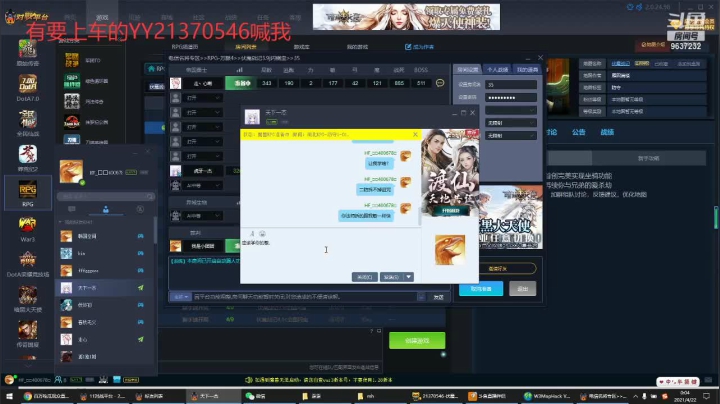The height and width of the screenshot is (404, 720).
Task: Click the friend search field
Action: pyautogui.click(x=106, y=196)
